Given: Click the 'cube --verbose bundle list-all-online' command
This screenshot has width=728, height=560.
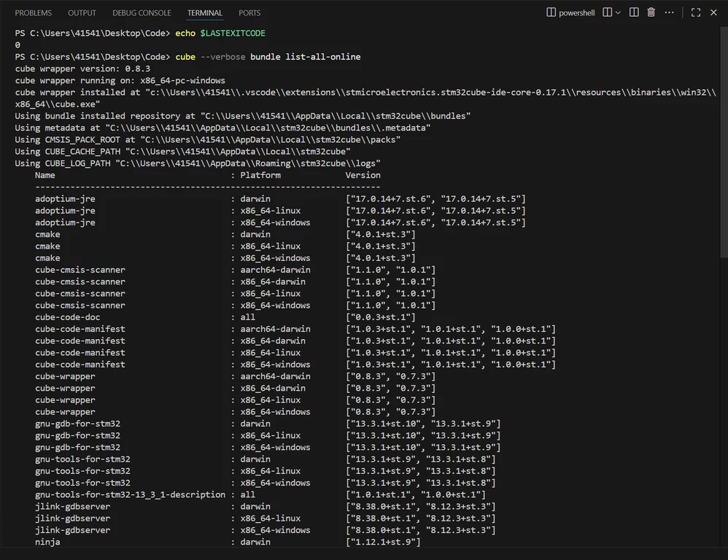Looking at the screenshot, I should point(268,57).
